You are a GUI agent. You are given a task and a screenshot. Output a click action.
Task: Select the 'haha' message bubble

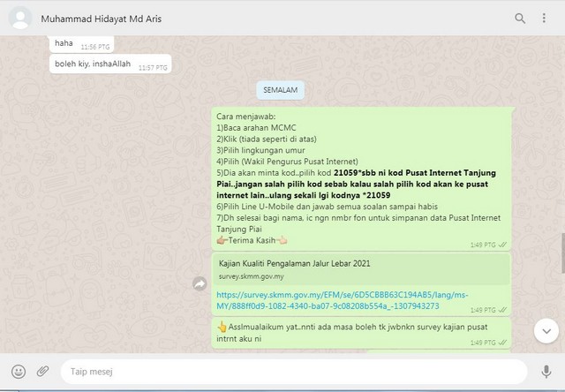pyautogui.click(x=64, y=43)
